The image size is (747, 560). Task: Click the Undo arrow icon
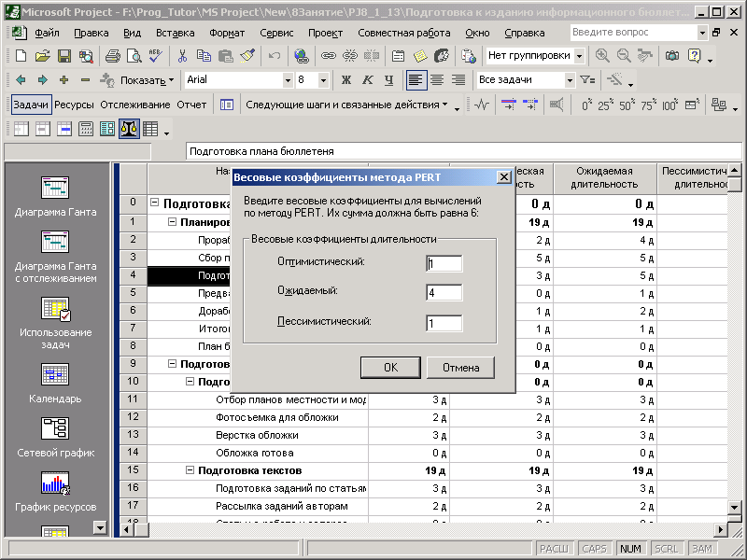tap(274, 56)
